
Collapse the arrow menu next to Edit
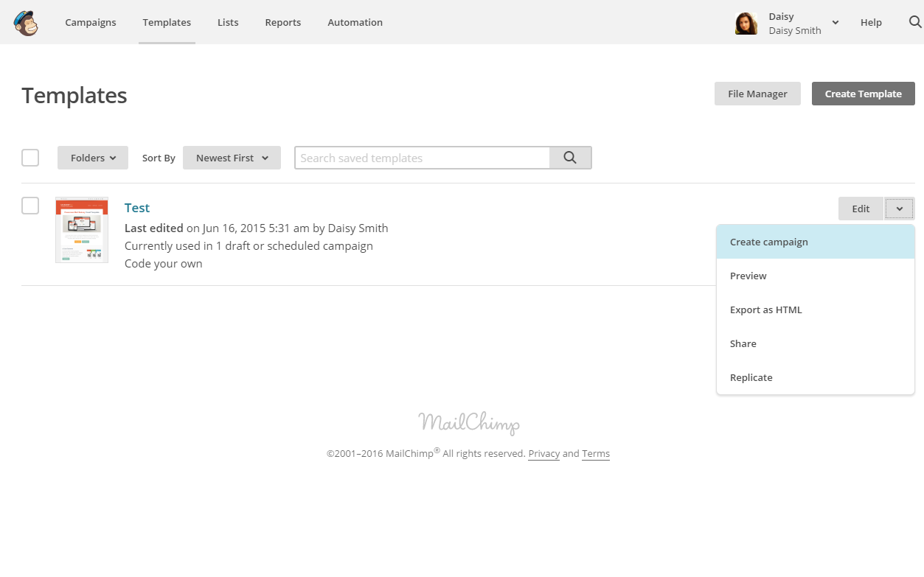[900, 209]
